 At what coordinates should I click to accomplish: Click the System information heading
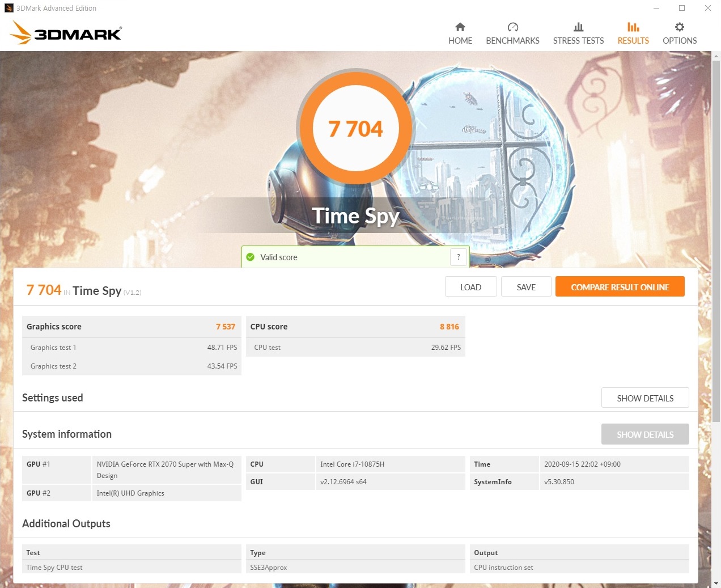tap(67, 434)
